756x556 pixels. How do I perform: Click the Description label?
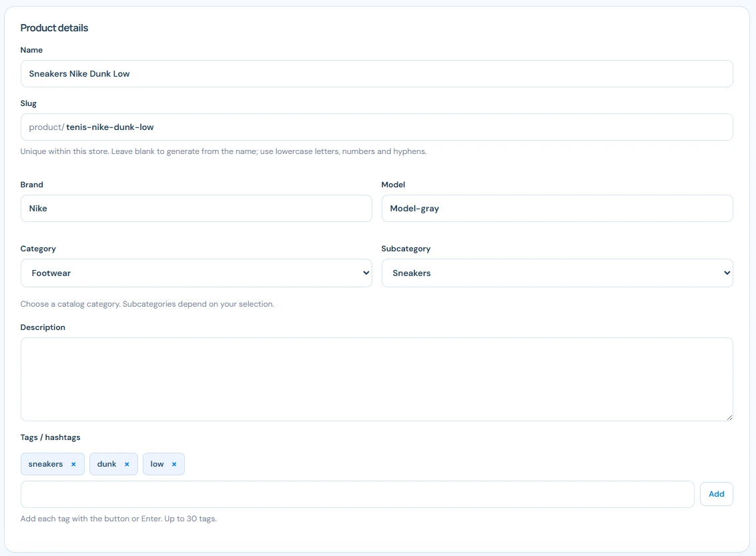[43, 327]
